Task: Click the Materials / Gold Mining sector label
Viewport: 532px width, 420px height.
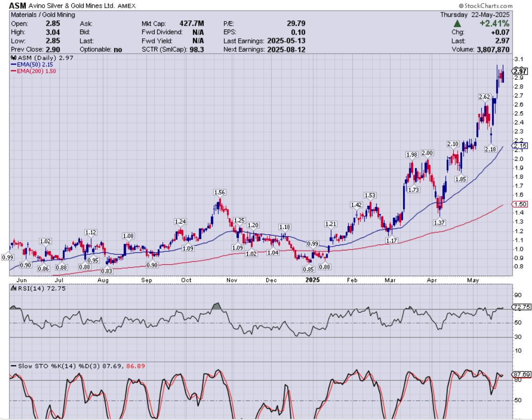Action: [43, 15]
